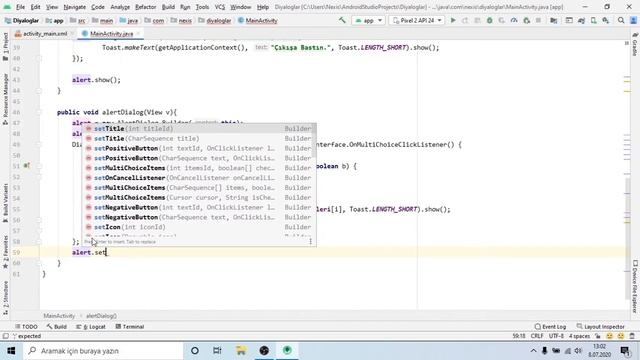Open the app run configuration dropdown
This screenshot has width=640, height=360.
pos(369,20)
